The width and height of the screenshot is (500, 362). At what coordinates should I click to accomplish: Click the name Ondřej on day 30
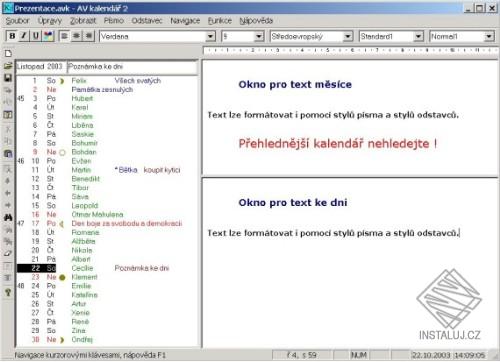point(82,340)
